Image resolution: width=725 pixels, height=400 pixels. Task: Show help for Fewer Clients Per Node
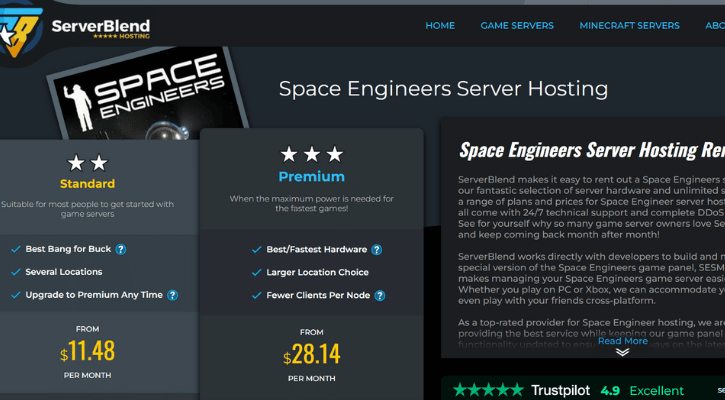pos(380,295)
